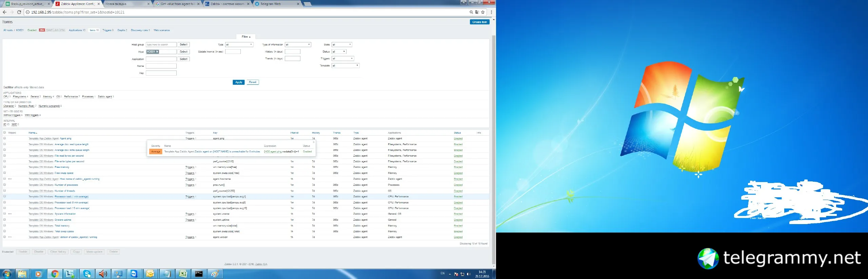868x279 pixels.
Task: Click the site info icon in address bar
Action: pyautogui.click(x=28, y=12)
